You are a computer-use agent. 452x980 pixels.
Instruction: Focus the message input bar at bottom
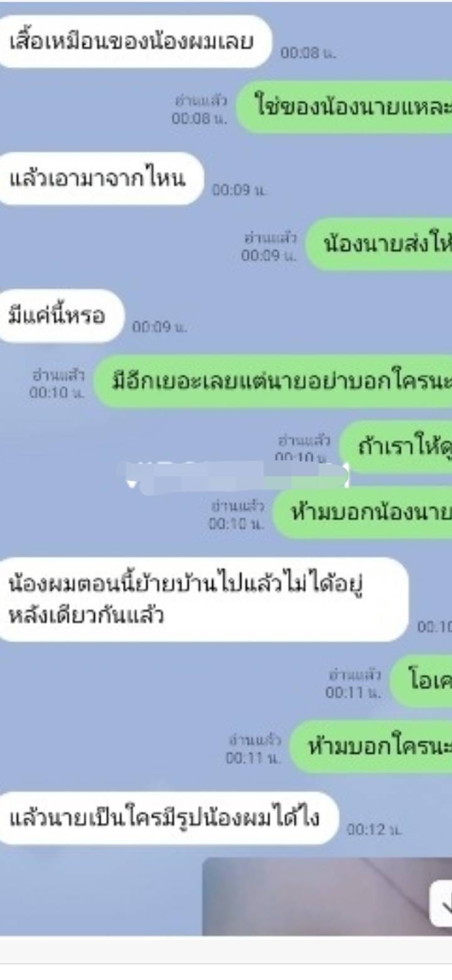tap(226, 950)
